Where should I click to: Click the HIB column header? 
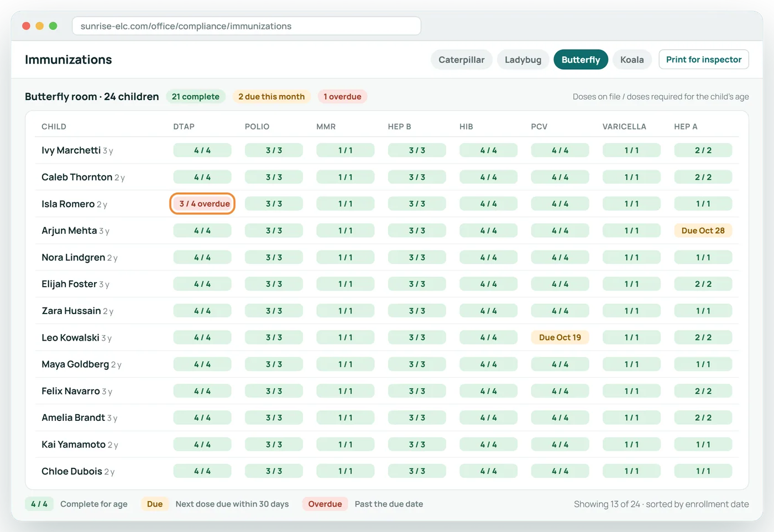(x=466, y=127)
